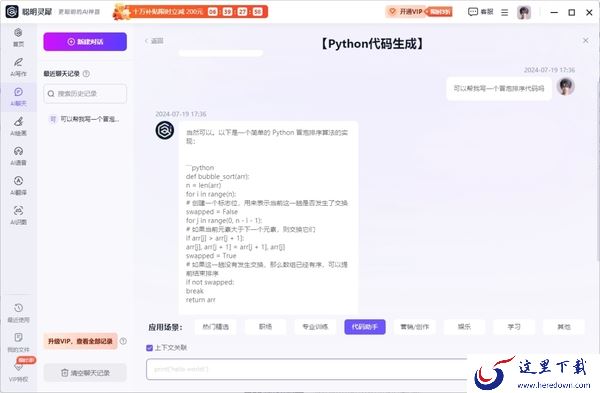Image resolution: width=600 pixels, height=393 pixels.
Task: Click the app logo in title bar
Action: pos(12,11)
